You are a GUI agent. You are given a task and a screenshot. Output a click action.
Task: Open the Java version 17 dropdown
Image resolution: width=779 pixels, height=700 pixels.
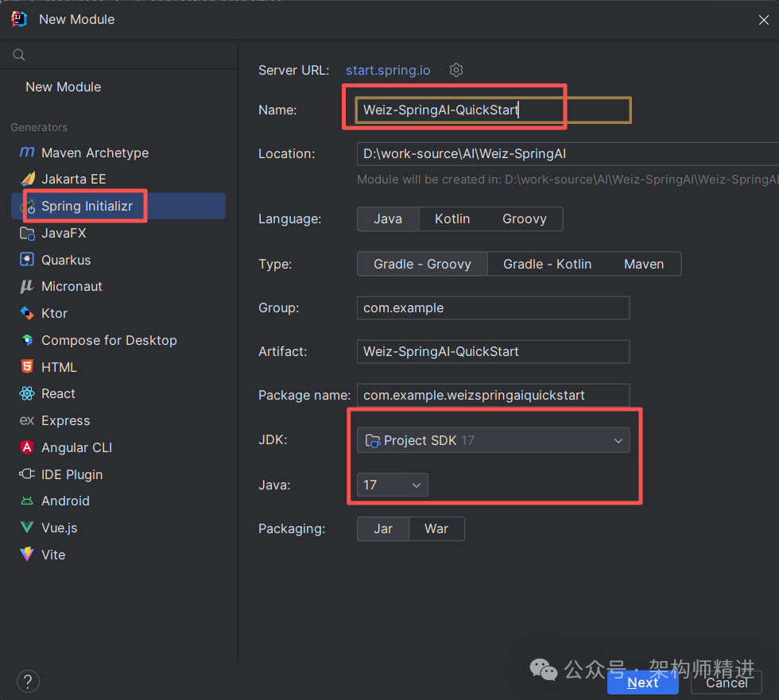point(392,485)
